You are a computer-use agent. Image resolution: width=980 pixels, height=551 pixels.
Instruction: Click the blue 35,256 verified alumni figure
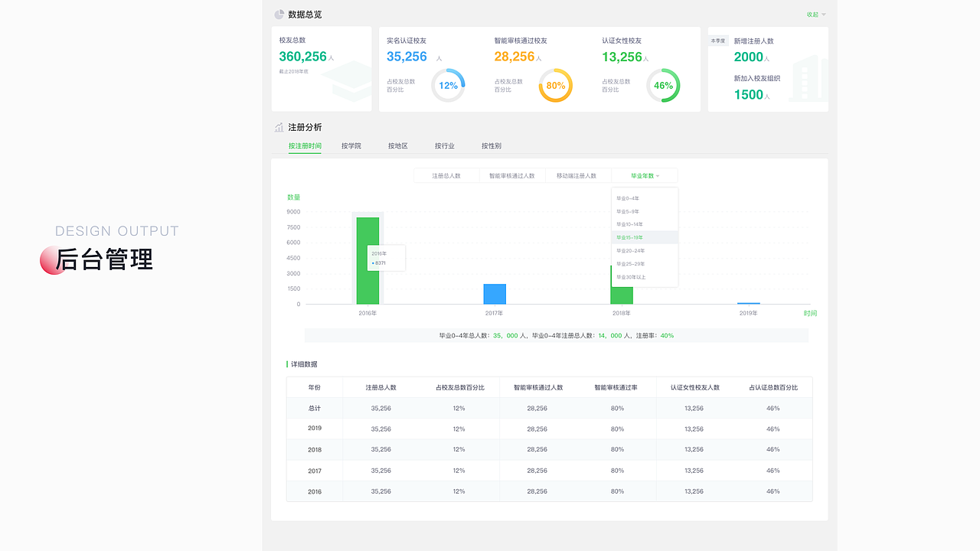coord(407,57)
